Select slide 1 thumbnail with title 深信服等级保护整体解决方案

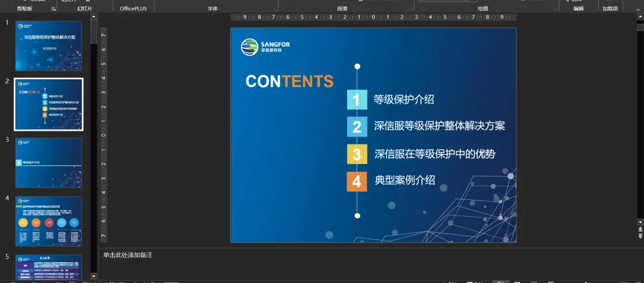point(48,45)
